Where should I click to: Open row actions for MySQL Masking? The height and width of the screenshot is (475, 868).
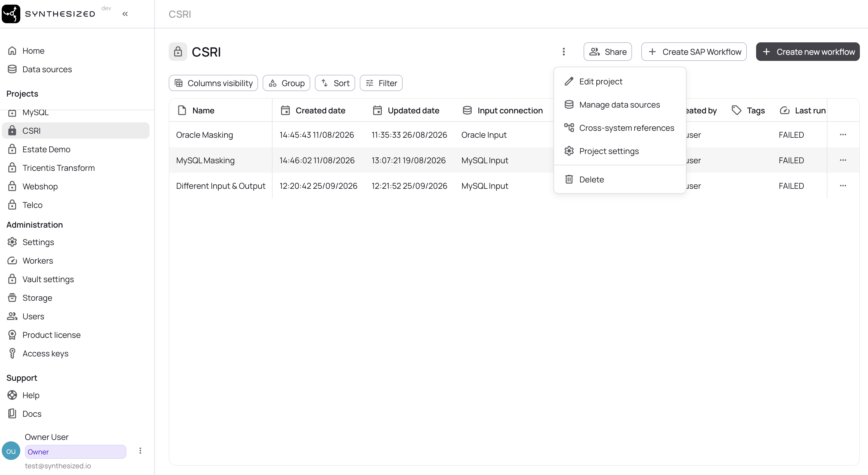tap(843, 160)
